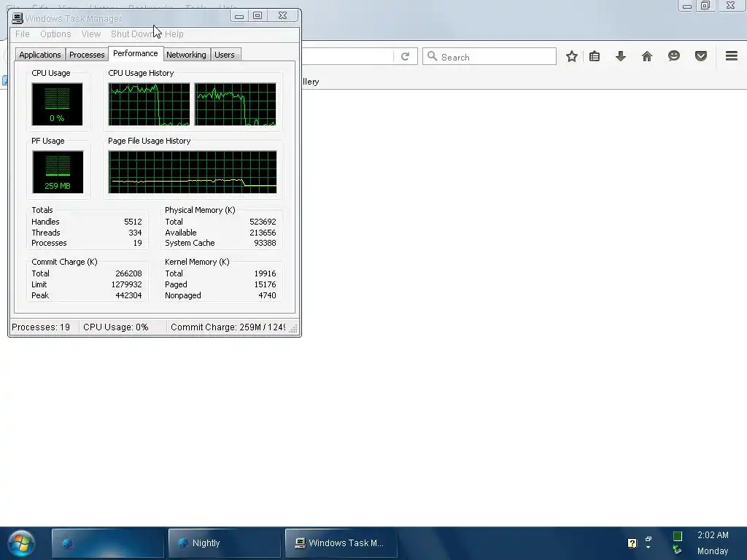Click the search magnifier icon in browser
Viewport: 747px width, 560px height.
[432, 56]
